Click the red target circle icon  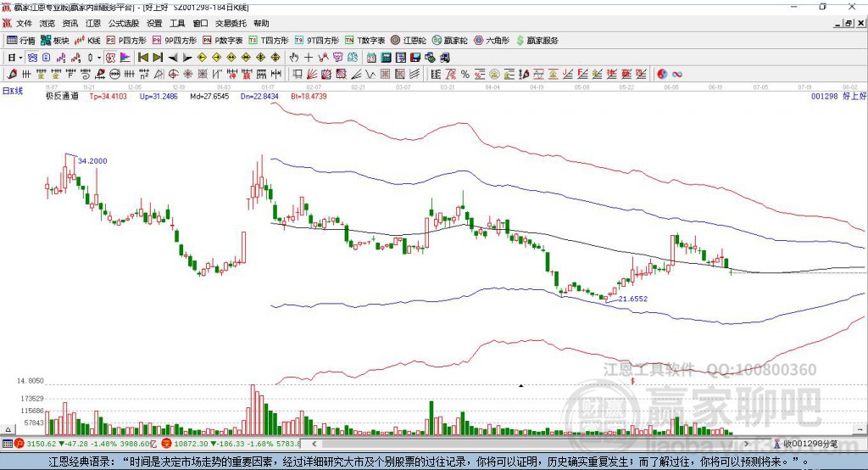pos(173,75)
